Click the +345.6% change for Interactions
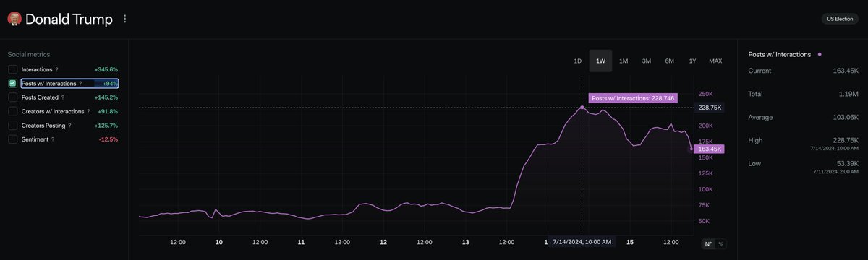The width and height of the screenshot is (868, 260). (x=106, y=69)
